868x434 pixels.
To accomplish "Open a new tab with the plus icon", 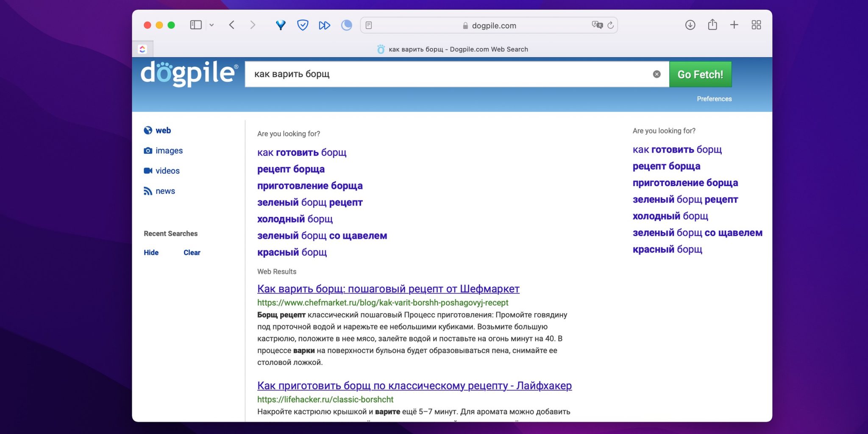I will click(x=734, y=25).
